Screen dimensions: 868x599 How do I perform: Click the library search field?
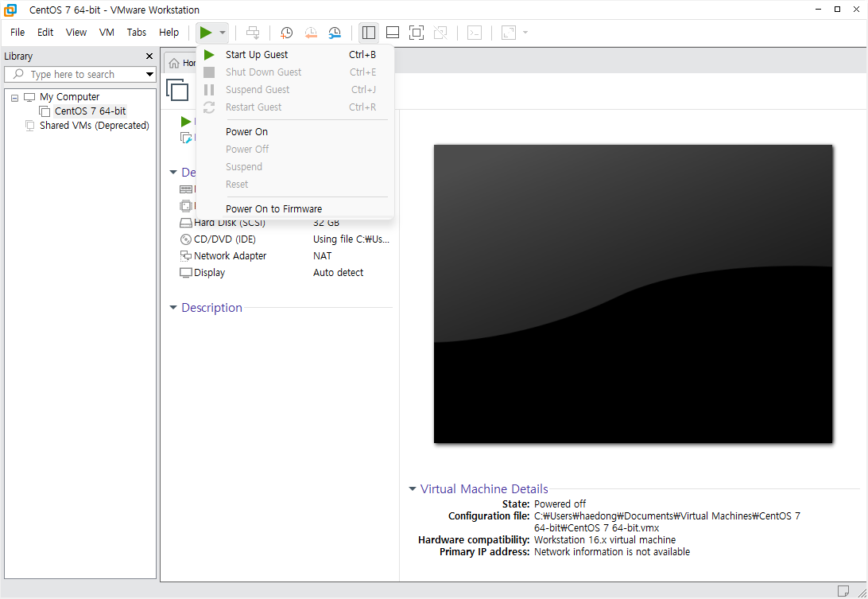pos(80,74)
